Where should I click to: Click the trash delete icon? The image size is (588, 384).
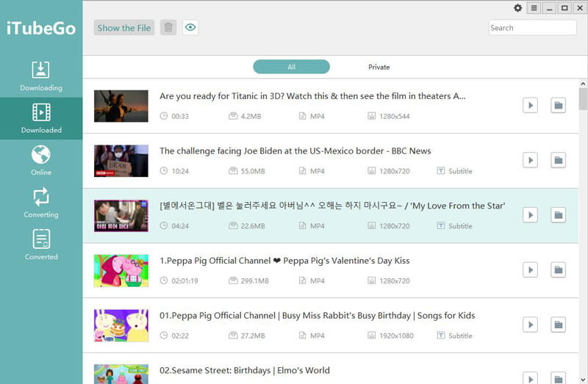pos(168,27)
